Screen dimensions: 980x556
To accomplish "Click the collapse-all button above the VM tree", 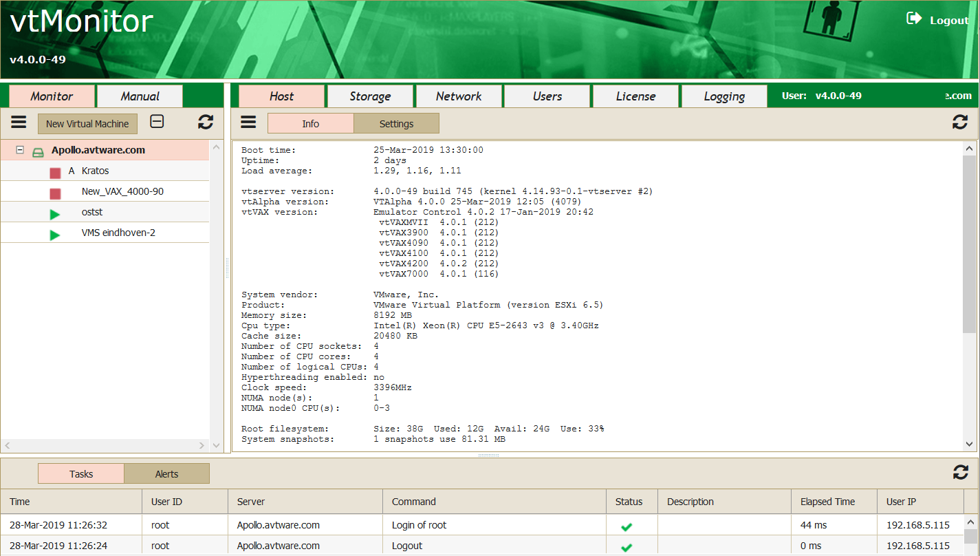I will click(x=157, y=121).
